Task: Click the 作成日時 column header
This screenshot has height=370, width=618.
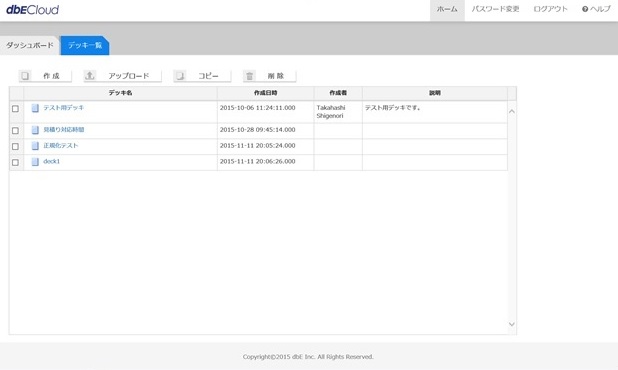Action: (266, 93)
